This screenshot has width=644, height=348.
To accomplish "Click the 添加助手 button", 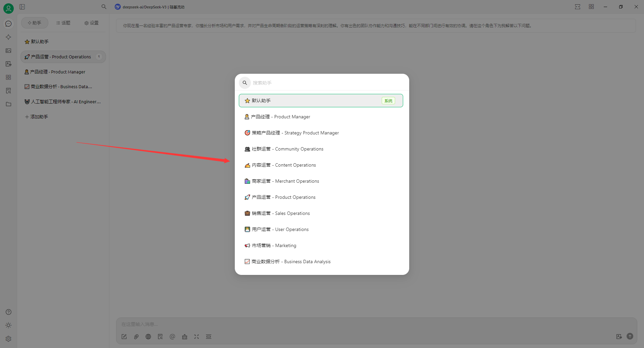I will click(37, 117).
